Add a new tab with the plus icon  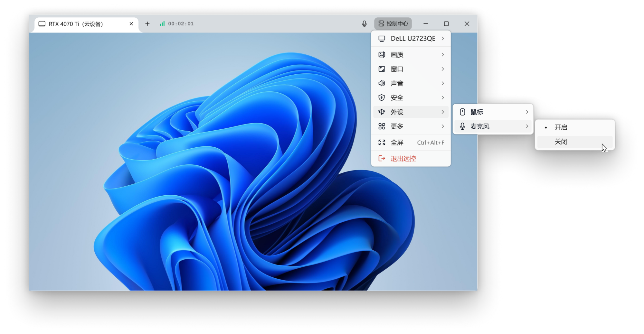point(147,24)
